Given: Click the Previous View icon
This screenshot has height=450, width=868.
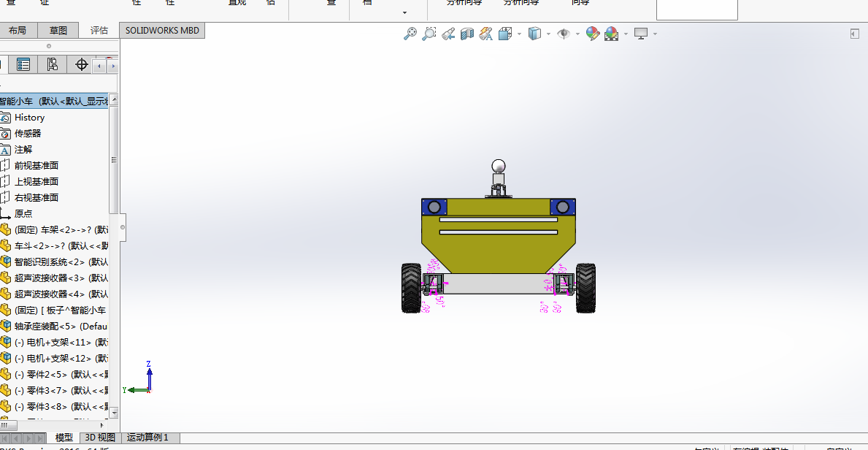Looking at the screenshot, I should [448, 34].
